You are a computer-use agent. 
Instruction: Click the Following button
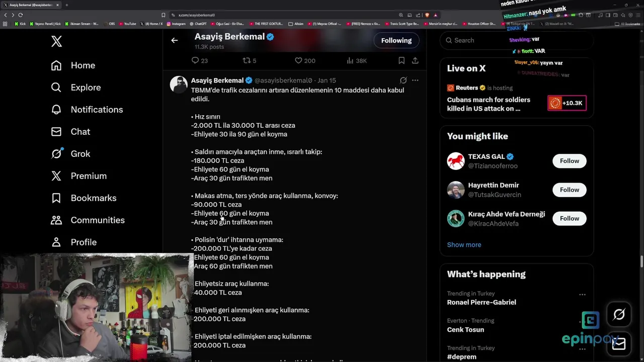tap(396, 40)
